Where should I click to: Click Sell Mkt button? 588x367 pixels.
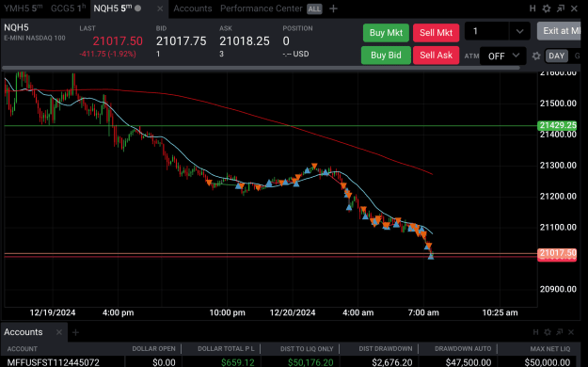(x=436, y=33)
